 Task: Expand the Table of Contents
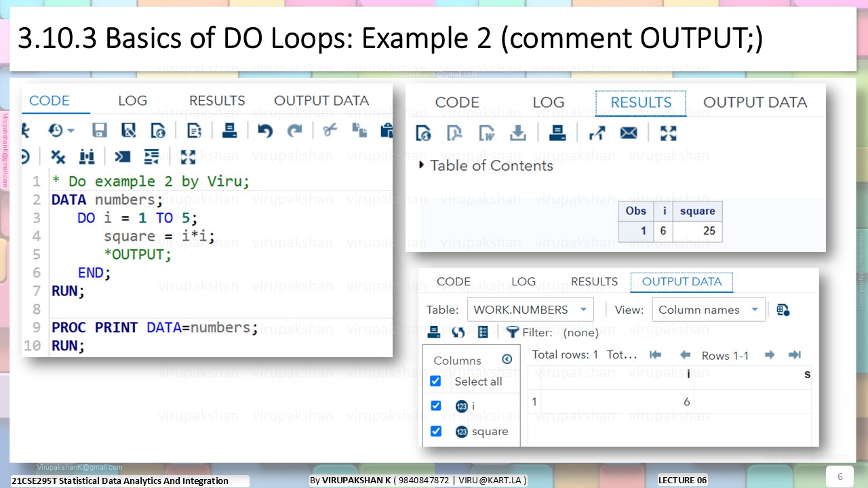point(486,165)
